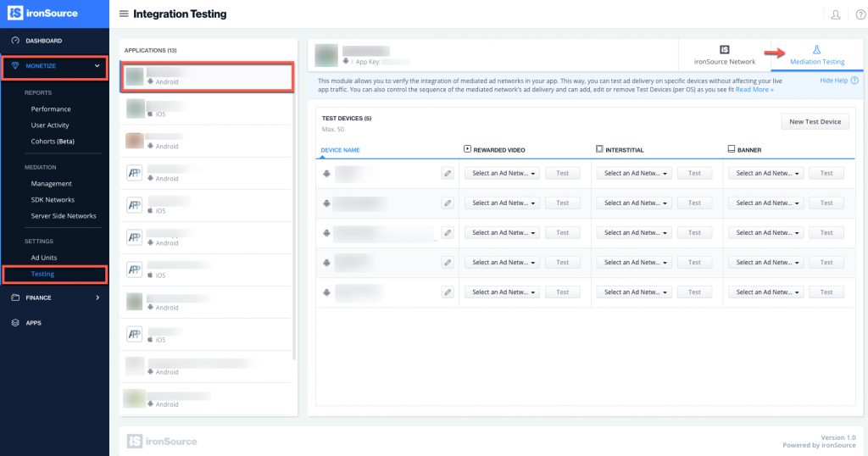Click the Hide Help link

click(x=834, y=81)
